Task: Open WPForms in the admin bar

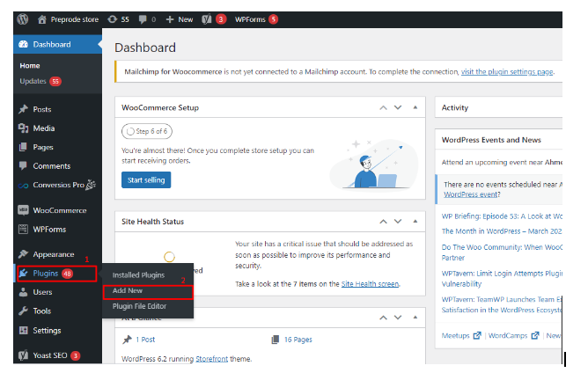Action: point(250,19)
